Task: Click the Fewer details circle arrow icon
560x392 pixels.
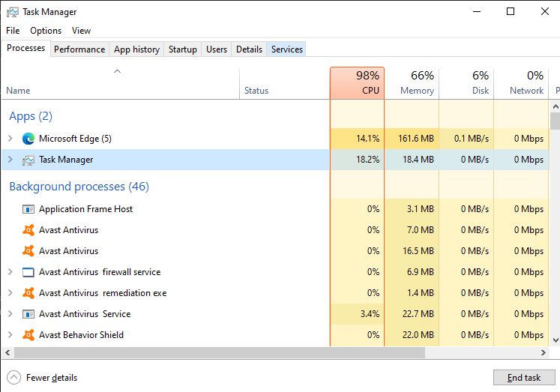Action: [14, 377]
